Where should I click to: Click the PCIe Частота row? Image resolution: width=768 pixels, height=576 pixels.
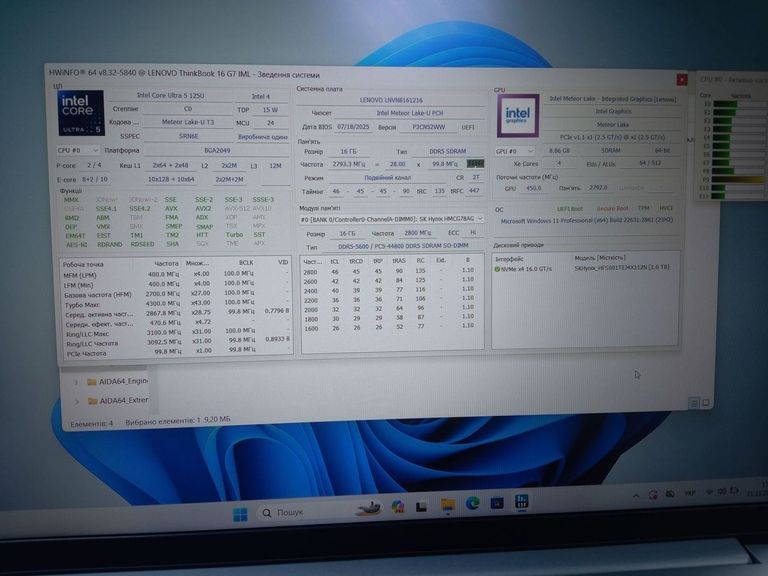176,352
